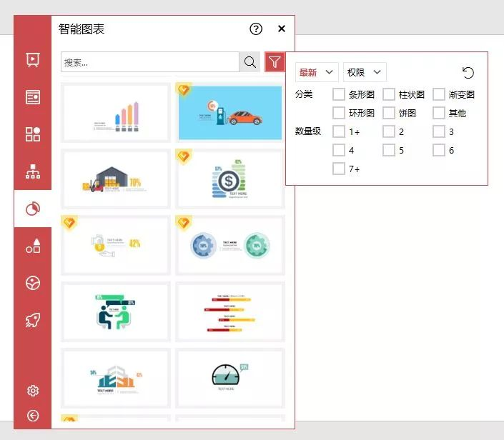Select the buildings chart thumbnail

[116, 379]
